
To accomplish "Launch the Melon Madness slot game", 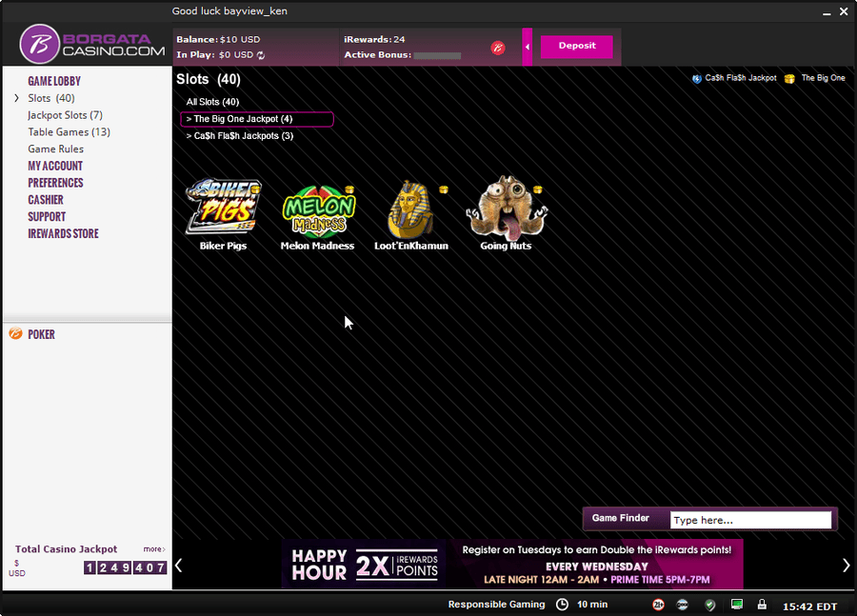I will click(x=319, y=211).
